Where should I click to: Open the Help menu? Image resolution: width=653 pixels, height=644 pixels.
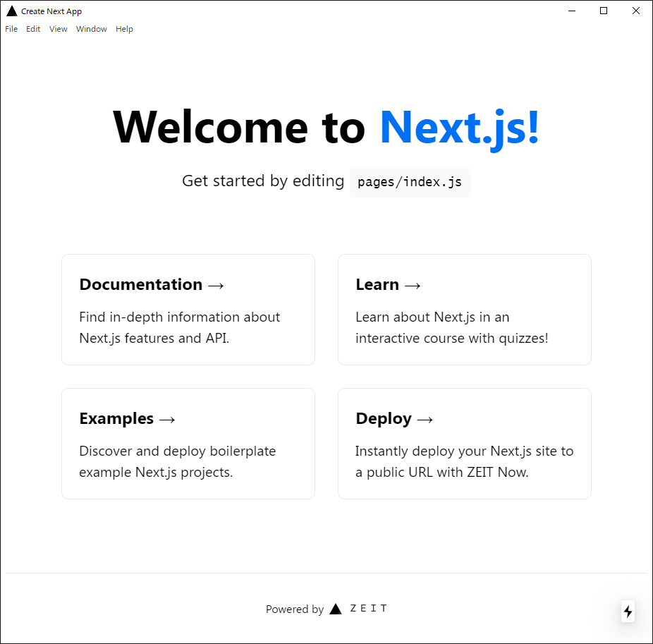click(x=124, y=29)
